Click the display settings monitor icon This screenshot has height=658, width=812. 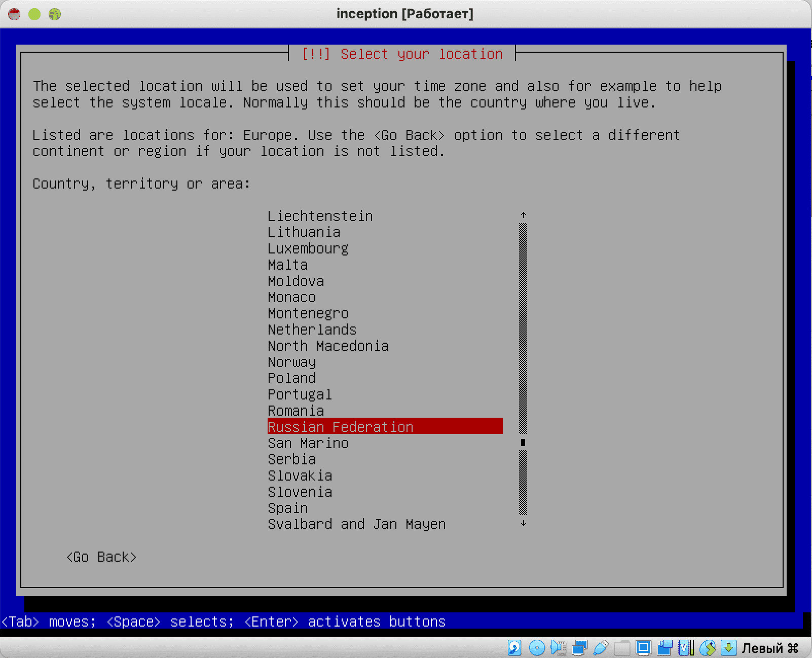(644, 647)
